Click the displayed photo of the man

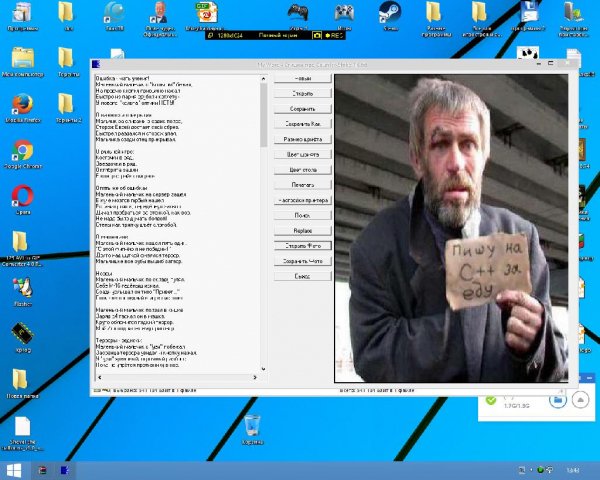pyautogui.click(x=452, y=229)
